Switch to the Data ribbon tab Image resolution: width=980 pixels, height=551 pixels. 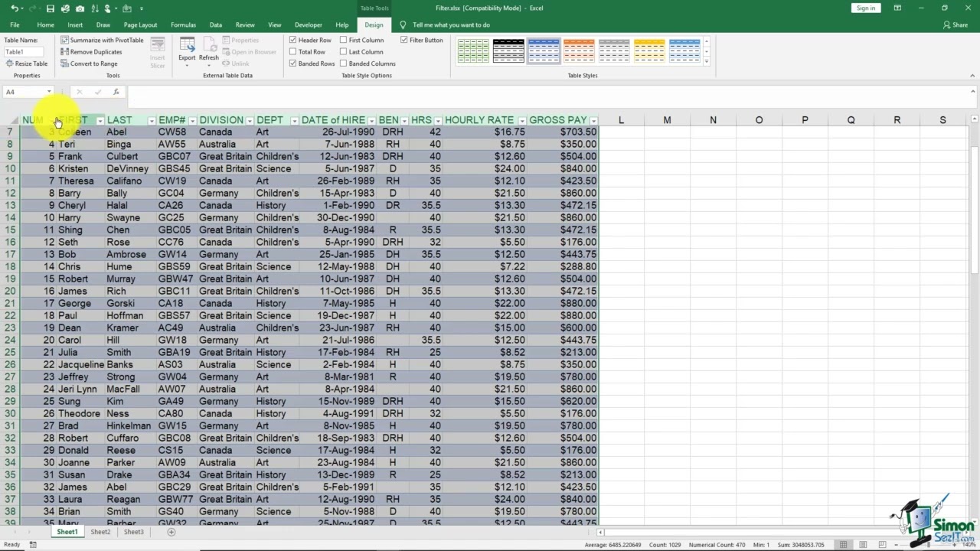(216, 24)
